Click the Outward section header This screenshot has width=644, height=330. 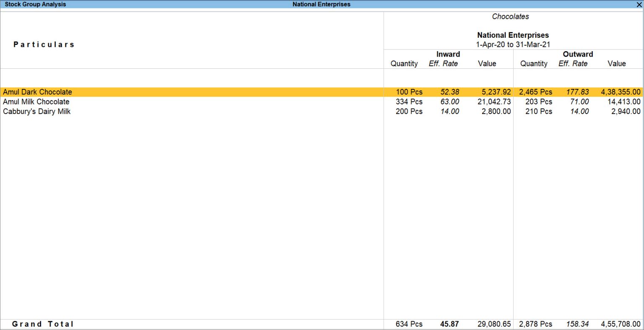click(x=577, y=54)
